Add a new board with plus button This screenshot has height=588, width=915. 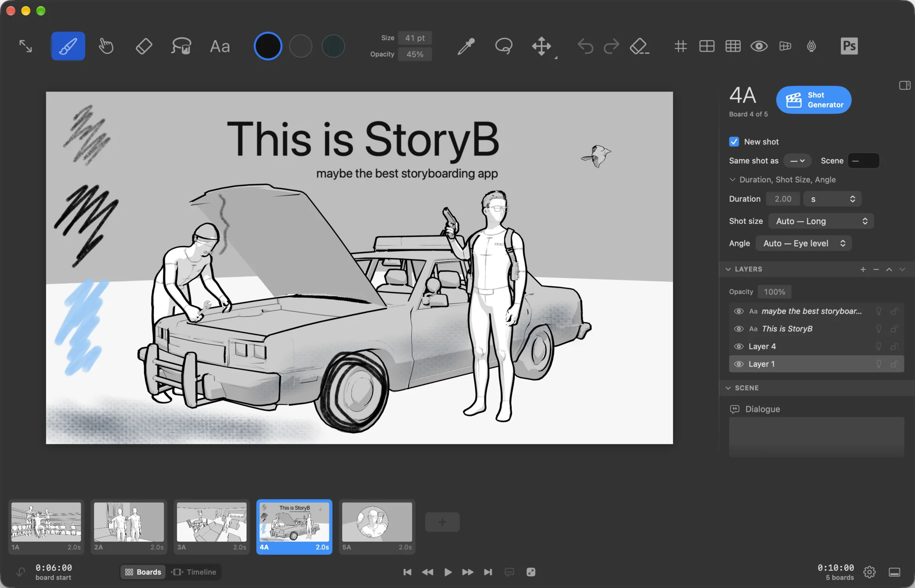tap(442, 522)
